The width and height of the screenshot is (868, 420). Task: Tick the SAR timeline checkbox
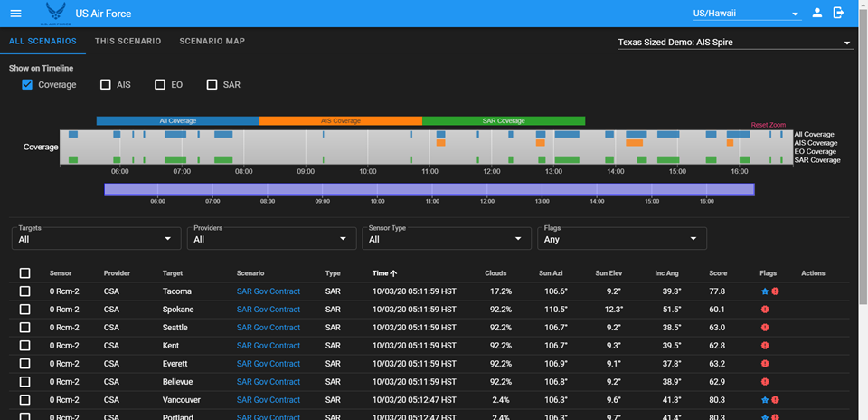click(212, 85)
